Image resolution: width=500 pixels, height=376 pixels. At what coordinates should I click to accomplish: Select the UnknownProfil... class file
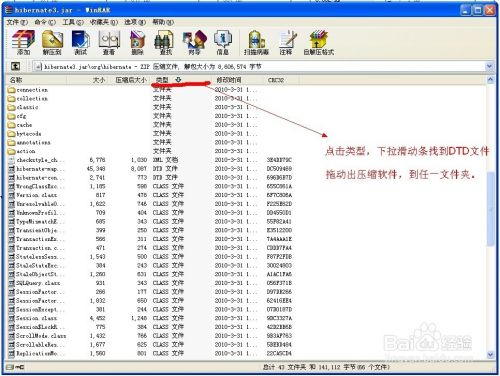150,213
